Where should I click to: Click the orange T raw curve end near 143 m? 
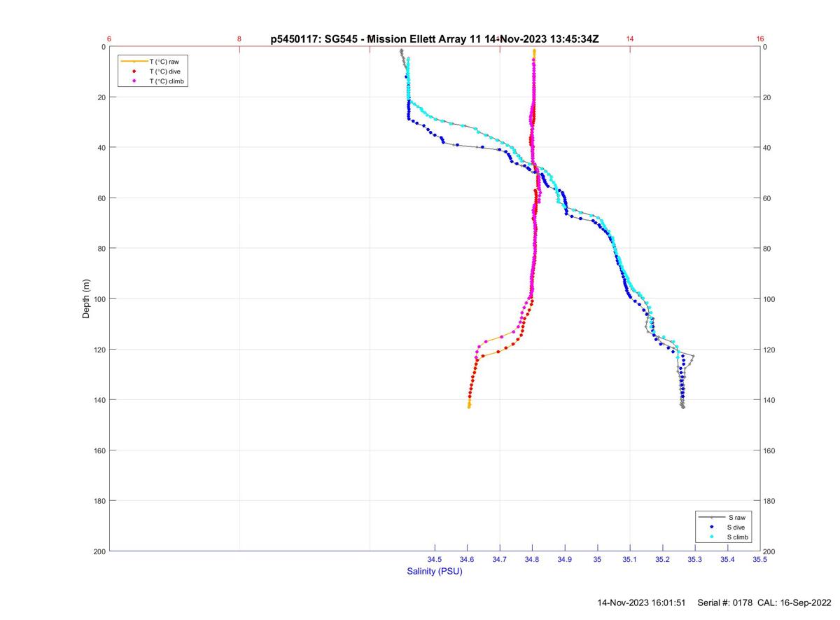pyautogui.click(x=469, y=405)
